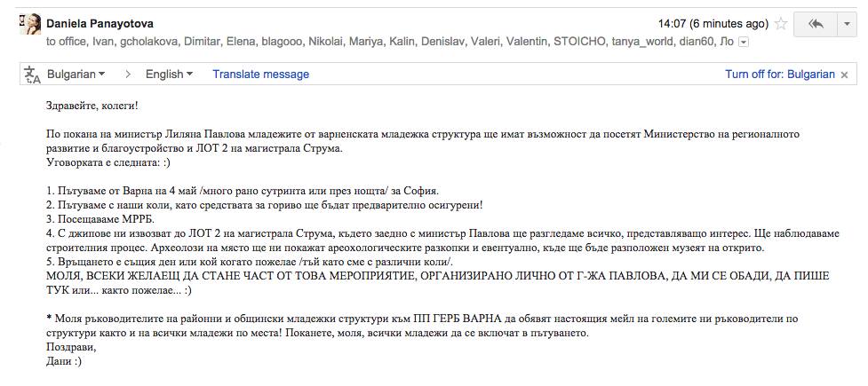
Task: Click Turn off for: Bulgarian link
Action: (780, 75)
